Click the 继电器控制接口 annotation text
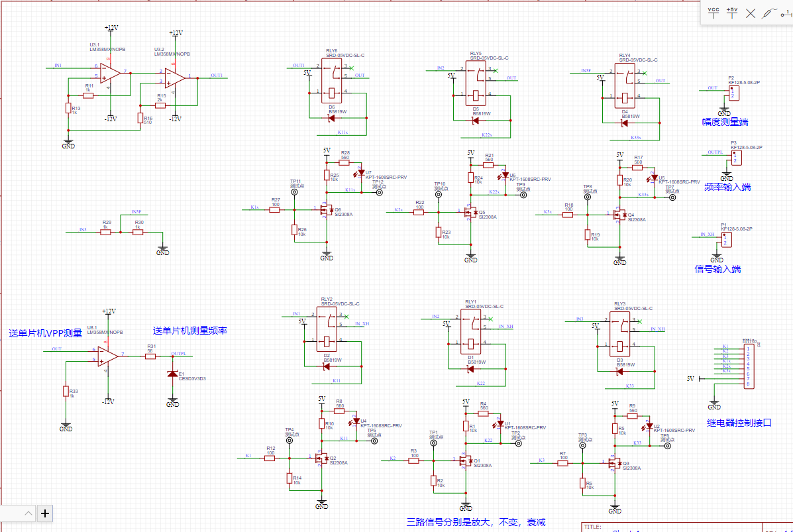 click(x=739, y=423)
